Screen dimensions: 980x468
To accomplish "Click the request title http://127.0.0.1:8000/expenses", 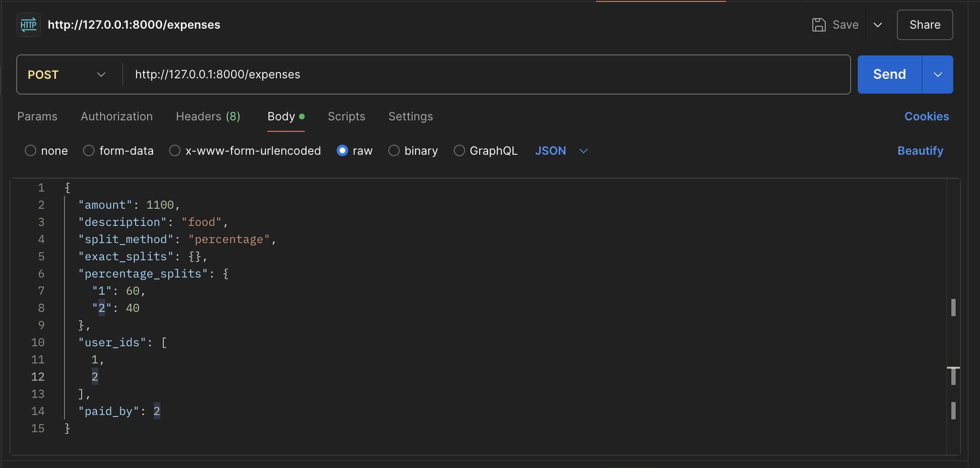I will (134, 25).
